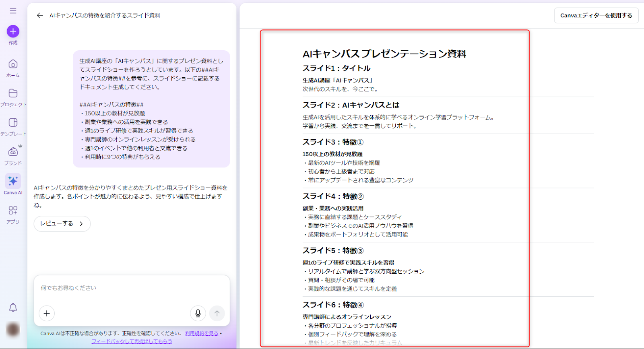This screenshot has height=349, width=644.
Task: Click the purple plus 作成 button
Action: point(13,31)
